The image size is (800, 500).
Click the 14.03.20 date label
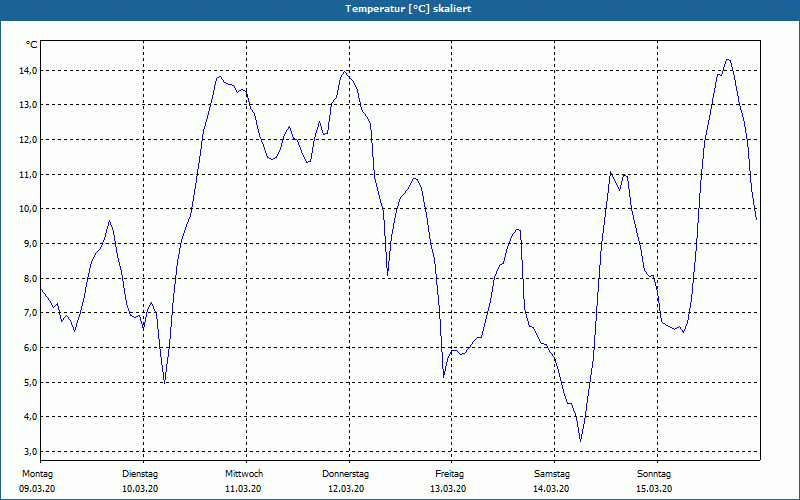tap(551, 489)
